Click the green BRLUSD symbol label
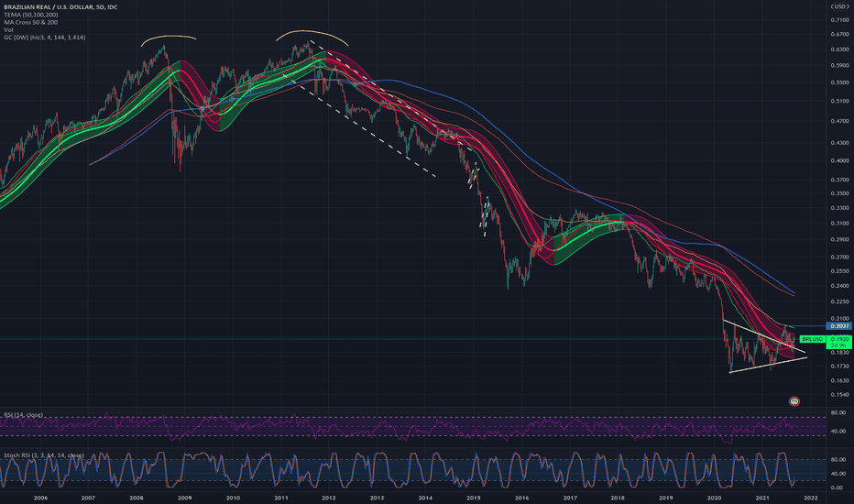 [x=812, y=339]
